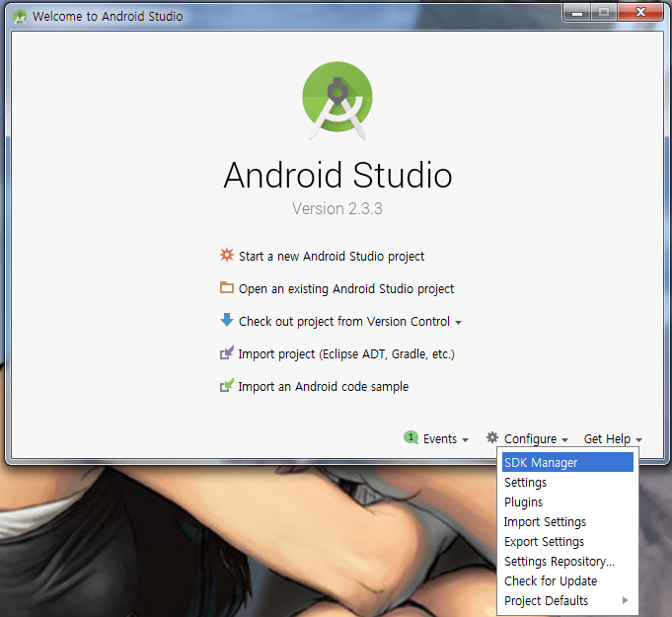Click the green Events notification badge icon

click(411, 437)
